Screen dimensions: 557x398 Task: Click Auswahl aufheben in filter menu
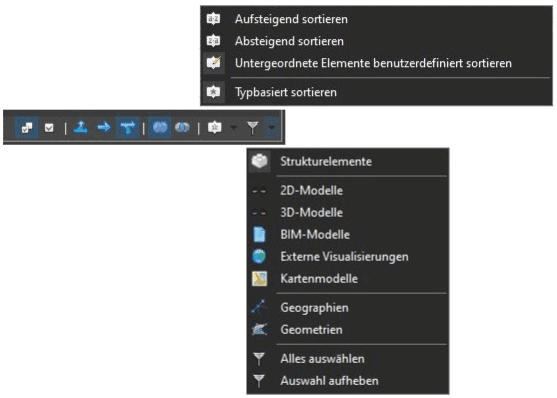pyautogui.click(x=348, y=381)
